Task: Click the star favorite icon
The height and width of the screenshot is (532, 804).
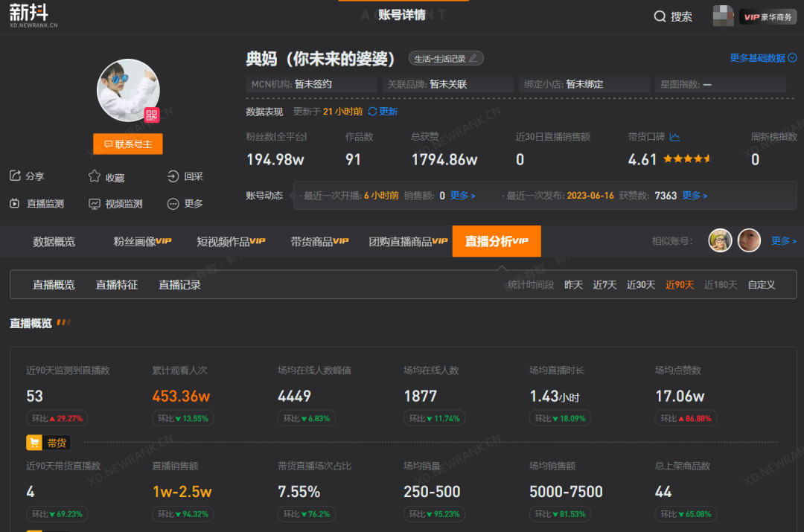Action: (95, 176)
